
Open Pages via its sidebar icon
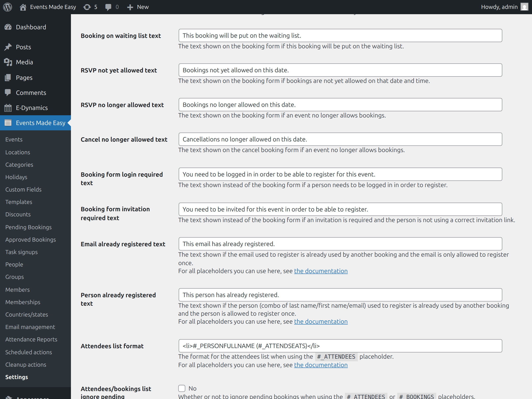(8, 77)
